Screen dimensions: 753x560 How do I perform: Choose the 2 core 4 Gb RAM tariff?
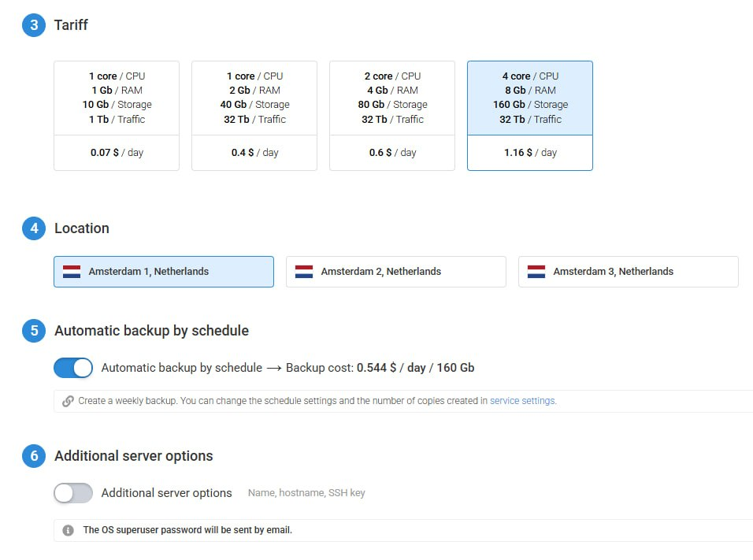(x=392, y=116)
